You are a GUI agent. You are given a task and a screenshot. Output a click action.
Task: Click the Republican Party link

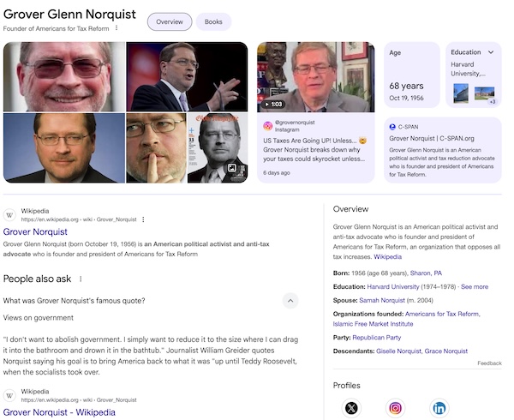377,338
